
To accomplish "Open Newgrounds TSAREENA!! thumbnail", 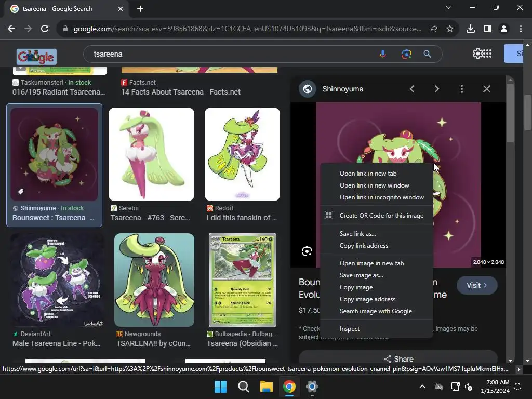I will click(x=154, y=280).
